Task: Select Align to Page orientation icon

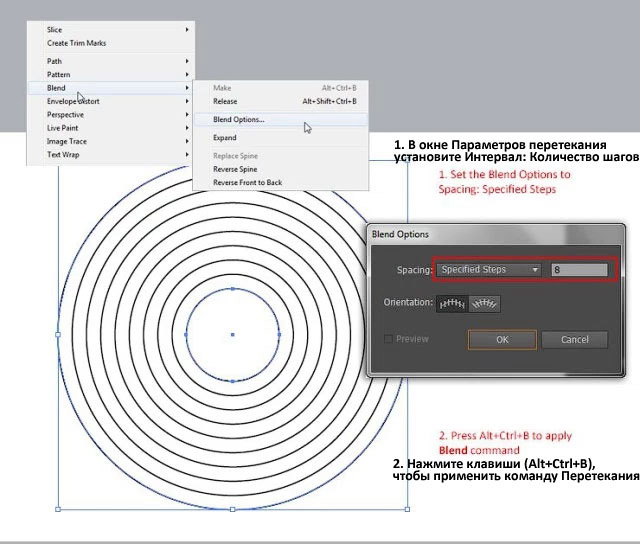Action: pos(452,304)
